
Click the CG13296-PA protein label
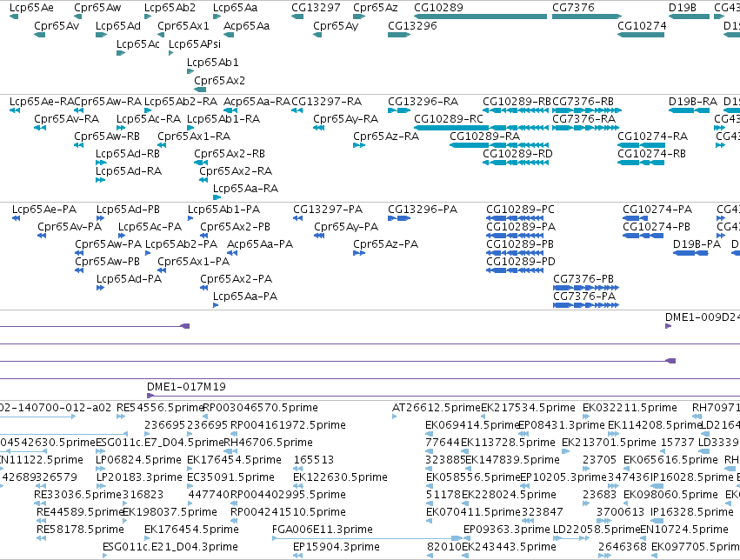(x=423, y=210)
